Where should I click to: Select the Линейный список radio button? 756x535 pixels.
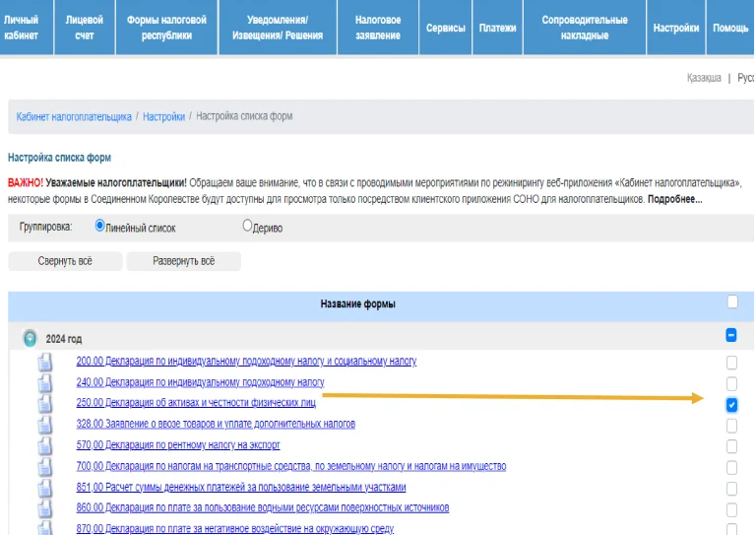point(99,226)
